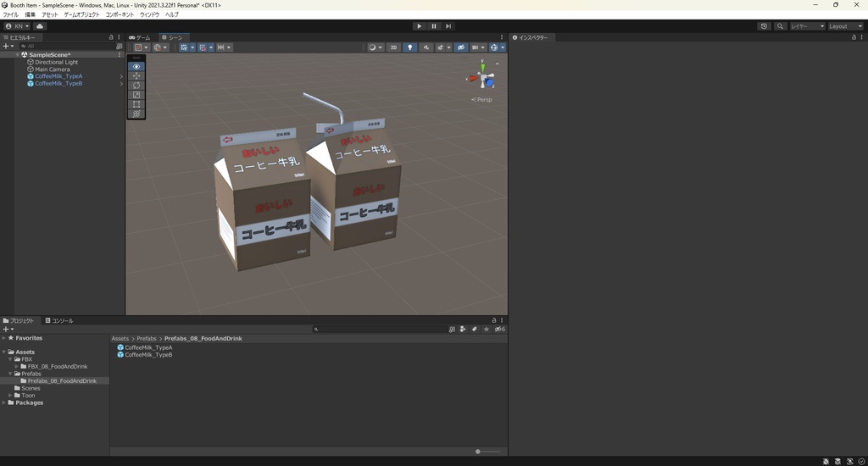The image size is (868, 466).
Task: Toggle Scene gizmos button
Action: tap(494, 47)
